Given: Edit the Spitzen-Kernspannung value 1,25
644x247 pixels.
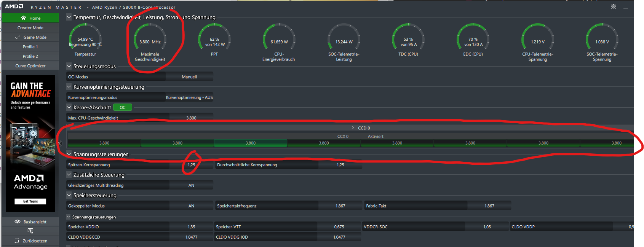Looking at the screenshot, I should point(191,165).
